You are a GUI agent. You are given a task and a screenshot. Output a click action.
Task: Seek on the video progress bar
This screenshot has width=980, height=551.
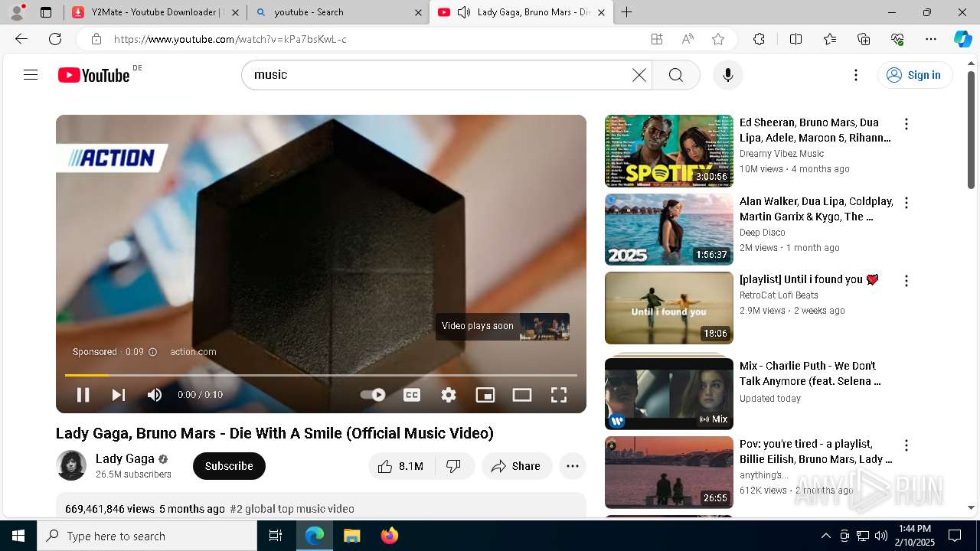[321, 375]
